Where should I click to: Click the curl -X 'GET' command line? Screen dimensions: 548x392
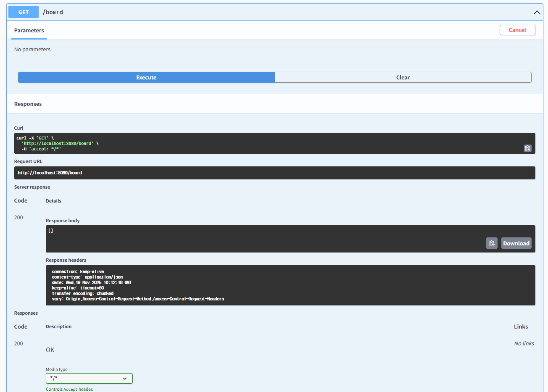tap(35, 138)
